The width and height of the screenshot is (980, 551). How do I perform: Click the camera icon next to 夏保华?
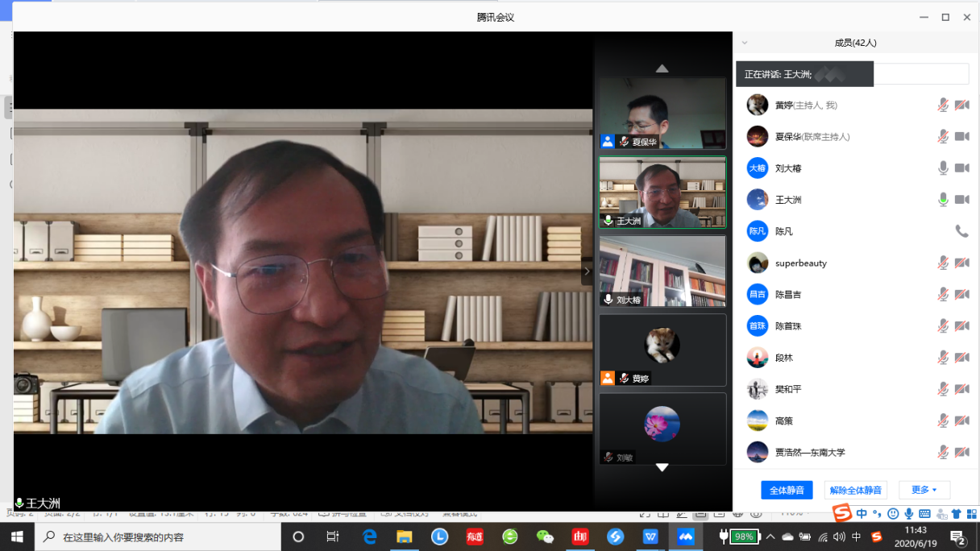[x=961, y=137]
